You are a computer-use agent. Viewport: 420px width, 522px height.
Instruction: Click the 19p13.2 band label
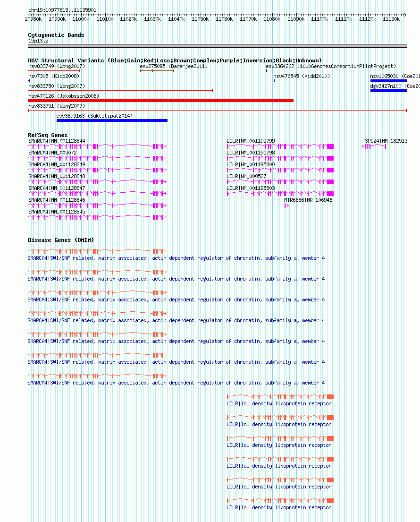pyautogui.click(x=38, y=41)
